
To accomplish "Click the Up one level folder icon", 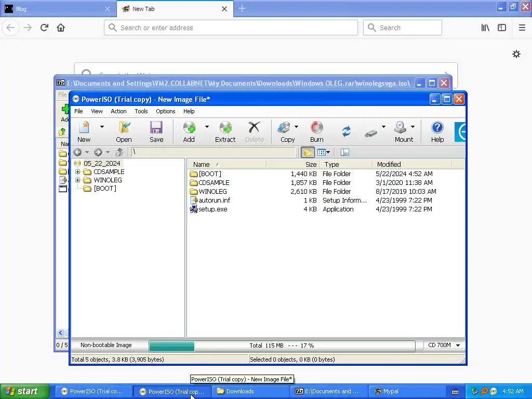I will coord(119,152).
